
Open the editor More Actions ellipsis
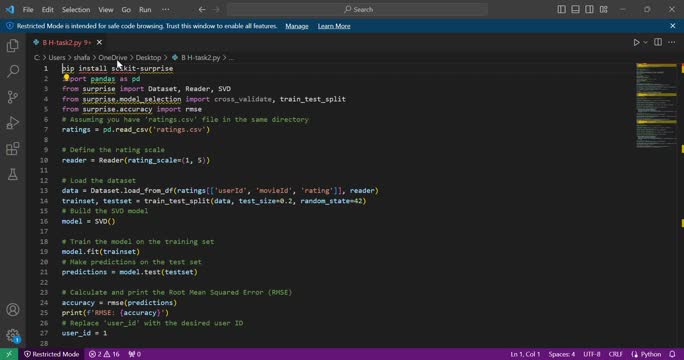[671, 42]
